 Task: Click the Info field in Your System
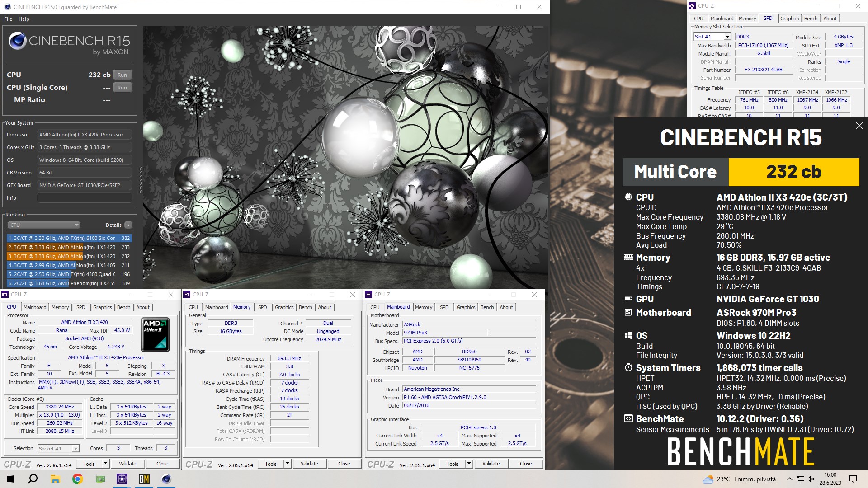click(85, 198)
